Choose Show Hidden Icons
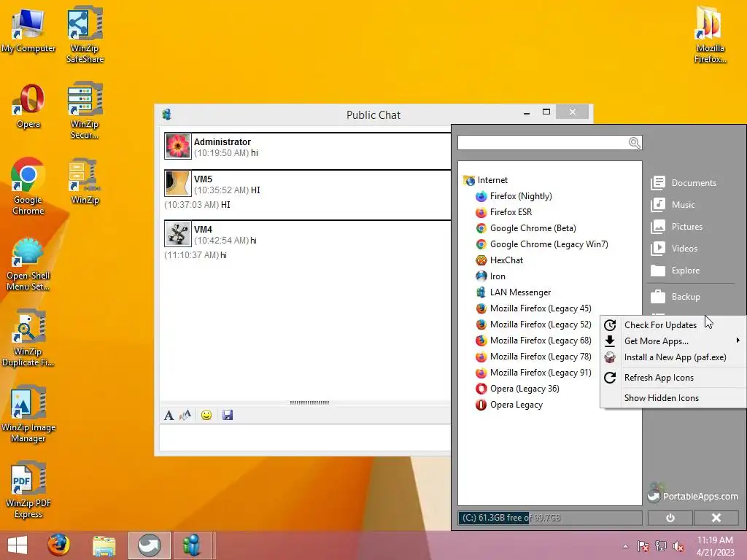The image size is (747, 560). tap(673, 398)
